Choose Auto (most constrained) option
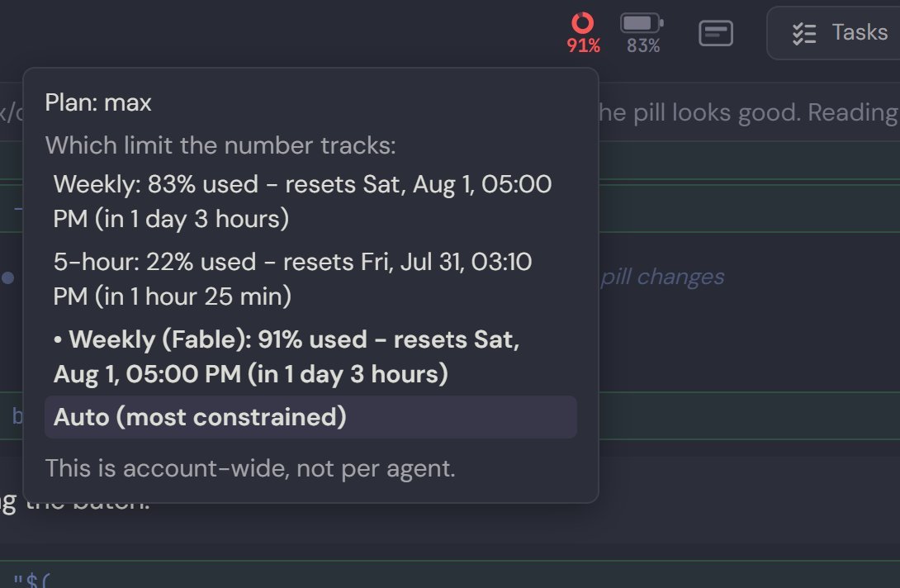900x588 pixels. pos(310,417)
